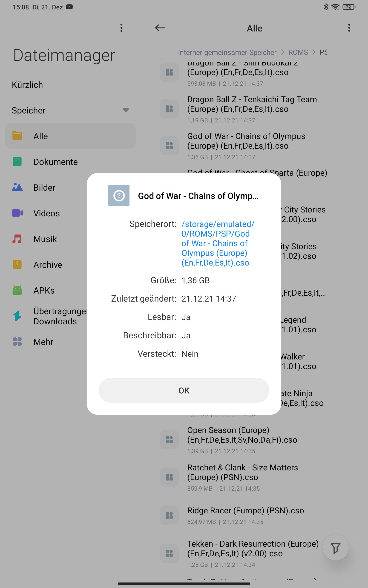Open Übertragungen Downloads entry
This screenshot has height=588, width=368.
[49, 316]
